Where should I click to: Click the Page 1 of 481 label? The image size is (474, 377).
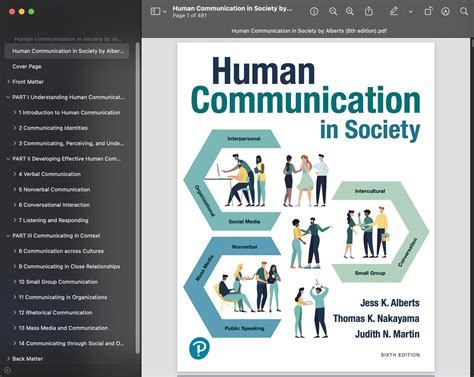click(190, 16)
